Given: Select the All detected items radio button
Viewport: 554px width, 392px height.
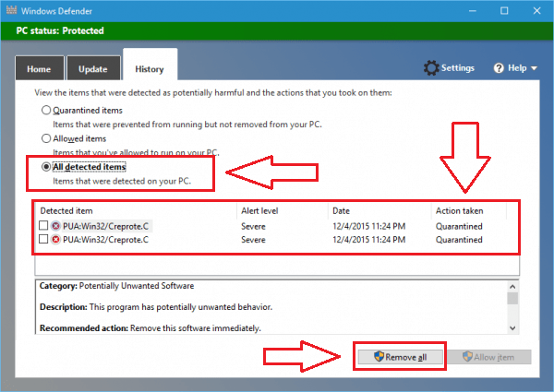Looking at the screenshot, I should click(x=46, y=167).
